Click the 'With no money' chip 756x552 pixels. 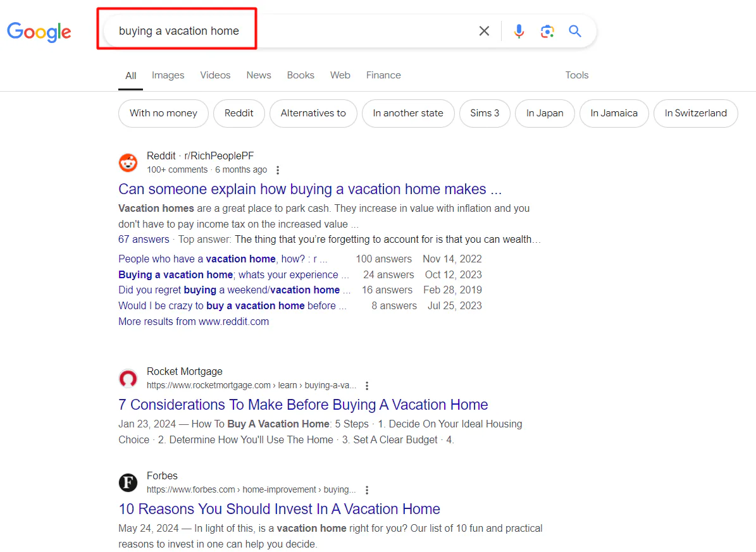[x=163, y=113]
